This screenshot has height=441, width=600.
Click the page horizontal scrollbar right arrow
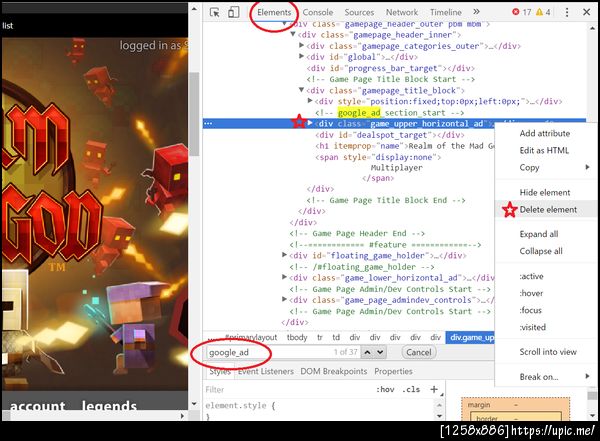[x=182, y=415]
